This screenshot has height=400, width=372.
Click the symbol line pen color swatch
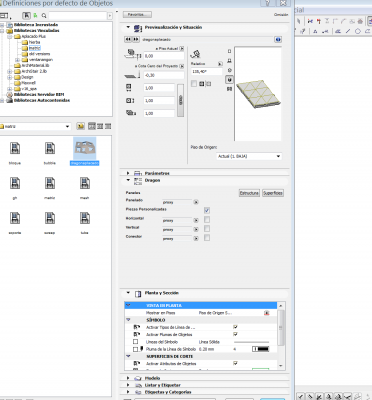(x=260, y=349)
